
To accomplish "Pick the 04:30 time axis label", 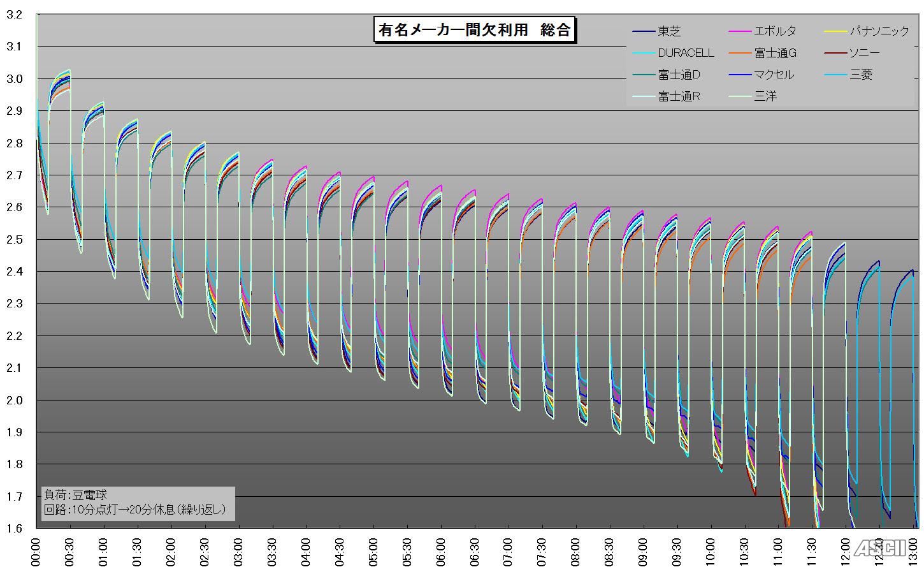I will (340, 552).
